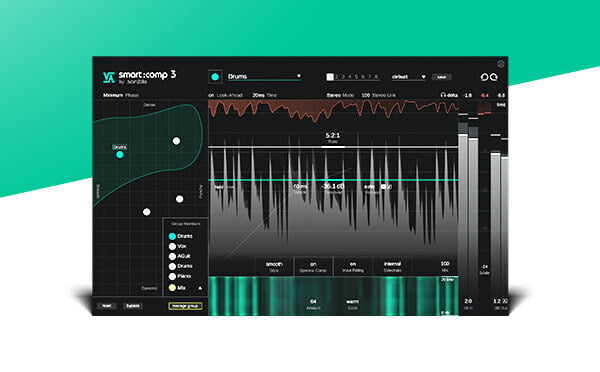This screenshot has height=372, width=600.
Task: Click the red -8.4 gain reduction readout
Action: 484,95
